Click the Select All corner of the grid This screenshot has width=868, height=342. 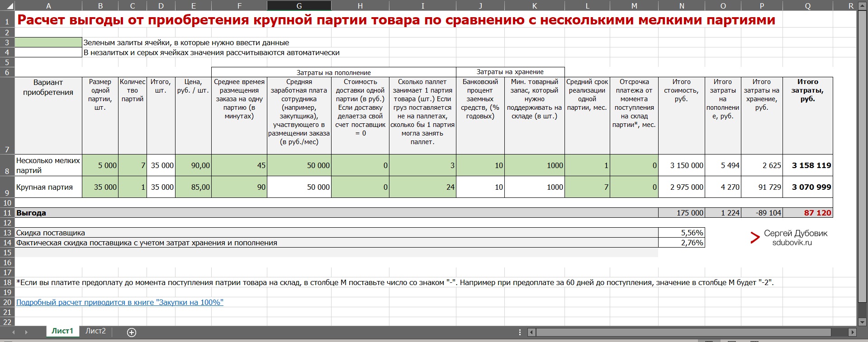pyautogui.click(x=7, y=6)
